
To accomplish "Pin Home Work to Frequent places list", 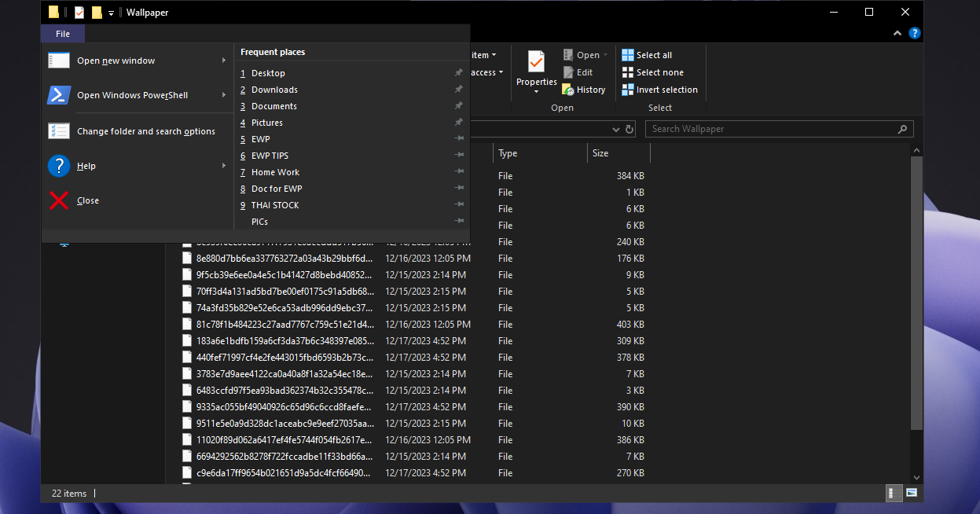I will coord(459,172).
